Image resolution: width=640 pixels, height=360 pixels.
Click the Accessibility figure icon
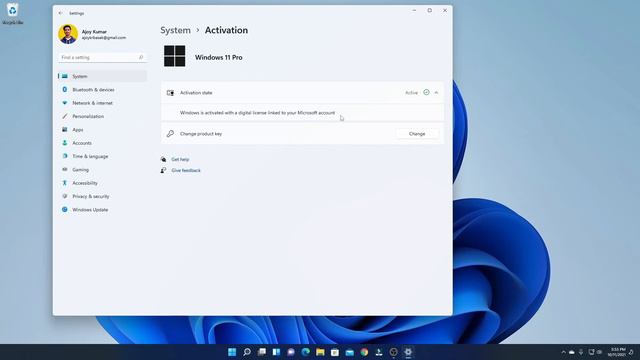click(64, 183)
